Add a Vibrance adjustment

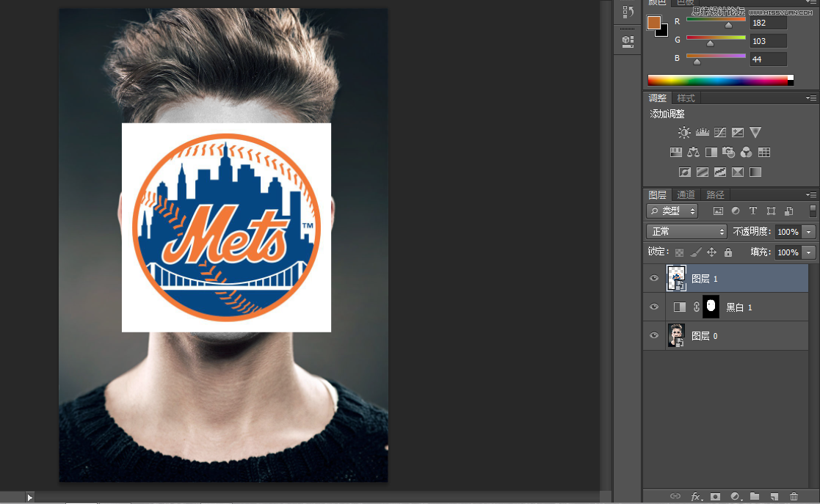pyautogui.click(x=755, y=132)
